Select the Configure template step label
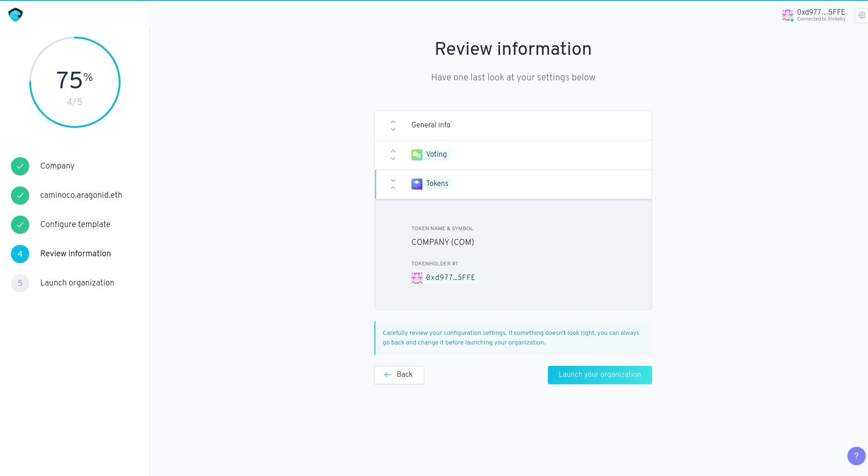Viewport: 868px width, 476px height. [75, 224]
